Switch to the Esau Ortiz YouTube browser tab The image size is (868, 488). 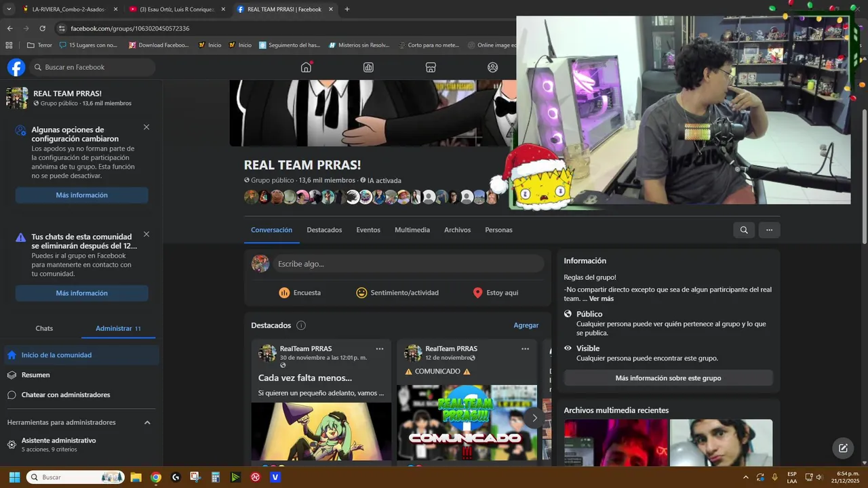176,9
